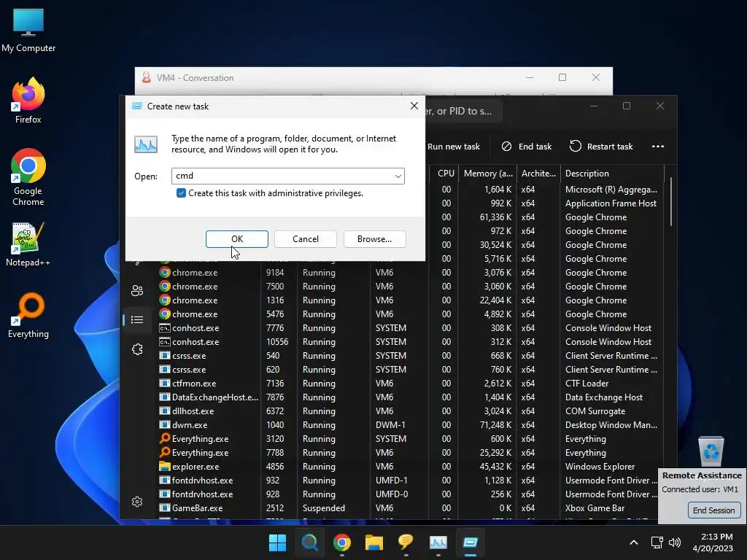The width and height of the screenshot is (747, 560).
Task: Select fontdrvhost.exe row with PID 928
Action: click(x=410, y=494)
